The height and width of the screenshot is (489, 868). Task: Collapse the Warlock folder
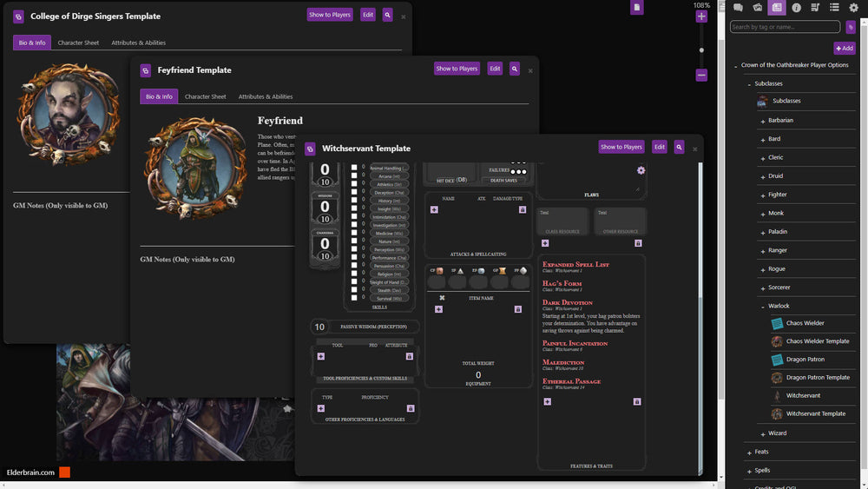point(762,306)
